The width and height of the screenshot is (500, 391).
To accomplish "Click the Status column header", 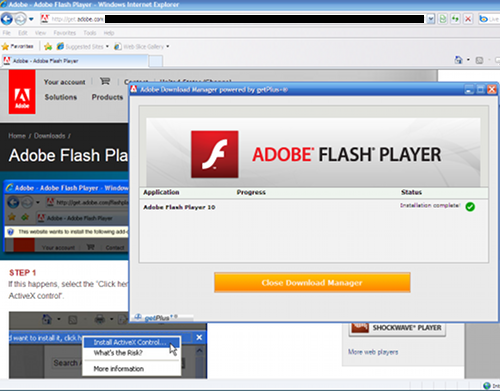I will (x=411, y=192).
